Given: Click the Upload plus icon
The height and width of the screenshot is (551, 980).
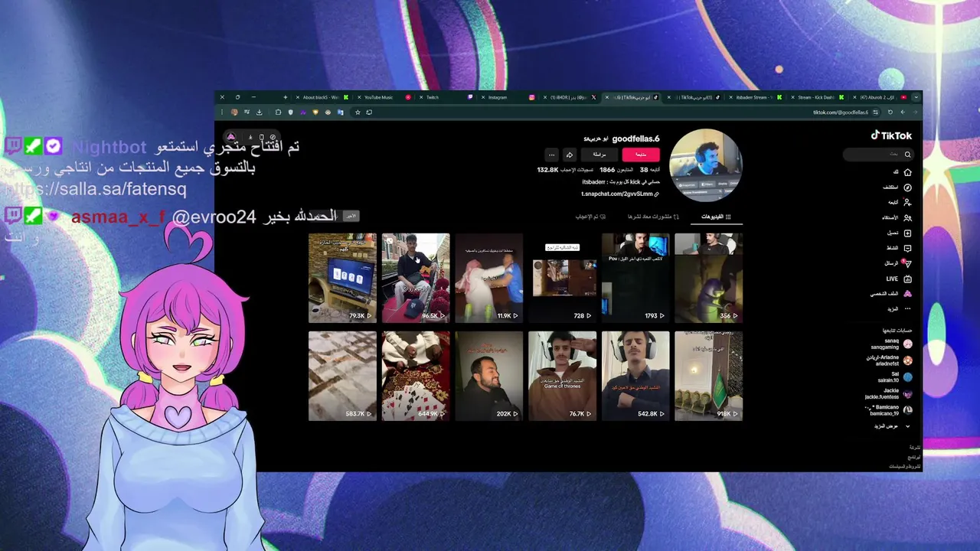Looking at the screenshot, I should [x=907, y=233].
